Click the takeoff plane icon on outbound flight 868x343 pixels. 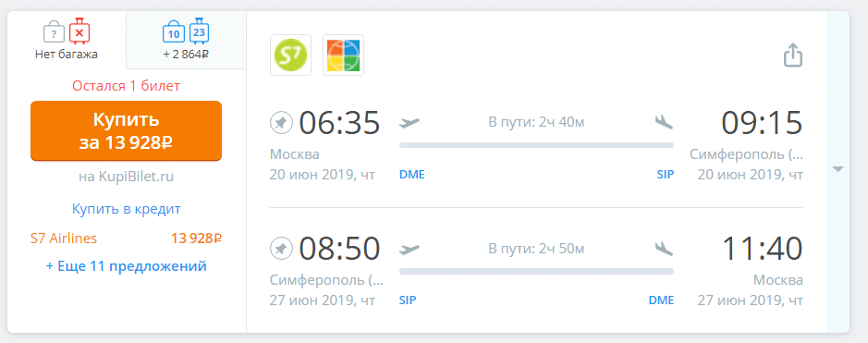pos(410,122)
